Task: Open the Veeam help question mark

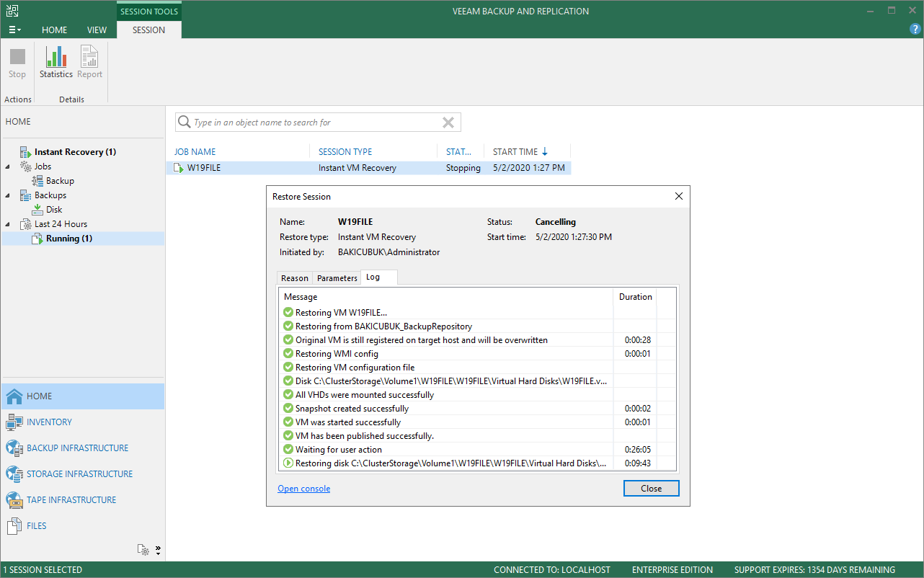Action: click(915, 30)
